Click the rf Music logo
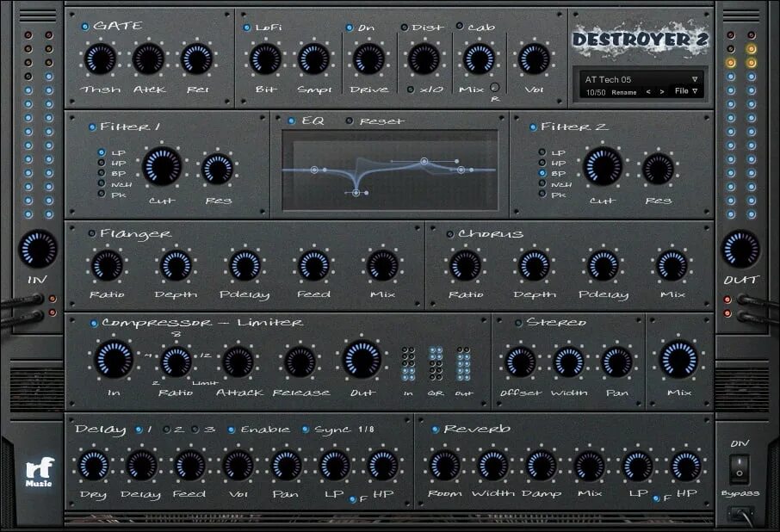 tap(39, 473)
